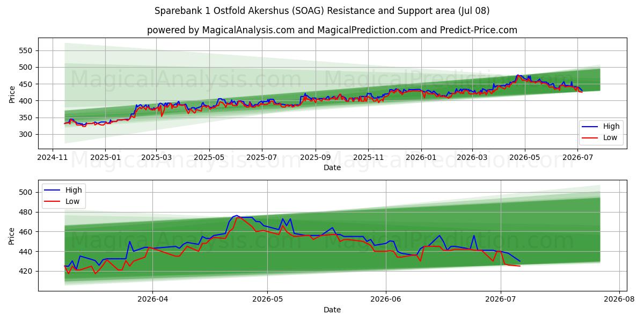This screenshot has height=322, width=644.
Task: Click the 'powered by MagicalAnalysis.com' subtitle
Action: (332, 30)
